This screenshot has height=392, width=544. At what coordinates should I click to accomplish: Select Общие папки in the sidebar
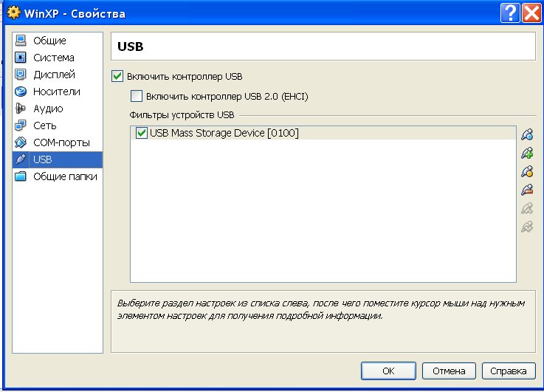(65, 176)
